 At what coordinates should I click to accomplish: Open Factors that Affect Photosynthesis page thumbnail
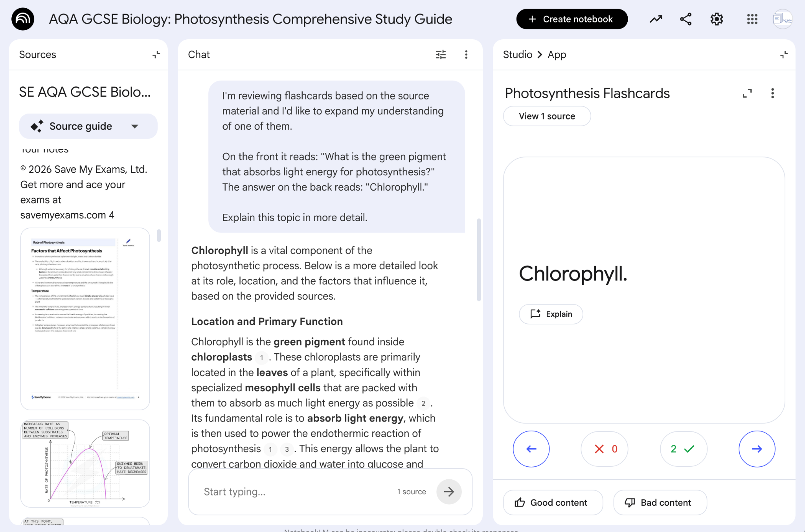pos(85,319)
